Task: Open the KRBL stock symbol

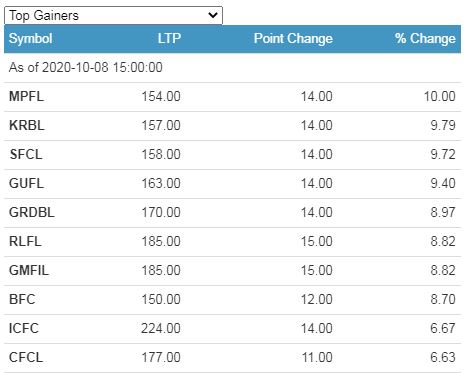Action: point(27,125)
